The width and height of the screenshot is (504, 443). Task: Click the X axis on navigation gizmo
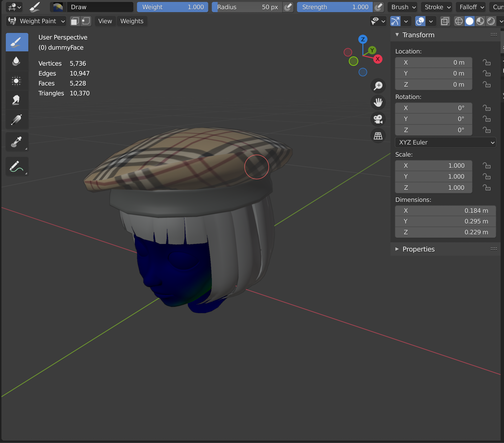coord(377,59)
